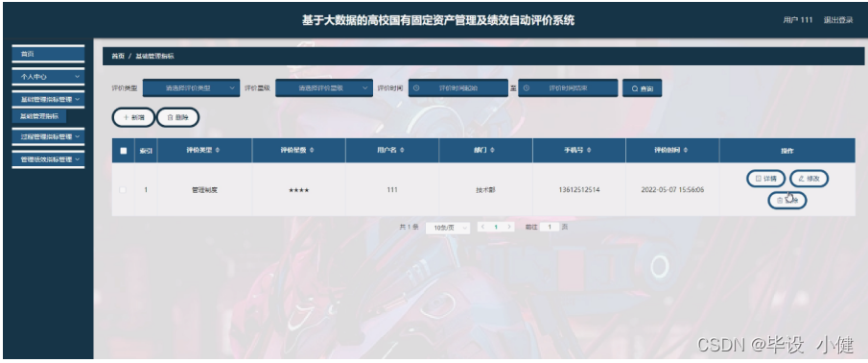Click the 退出登录 link
Screen dimensions: 868x363
pyautogui.click(x=837, y=20)
